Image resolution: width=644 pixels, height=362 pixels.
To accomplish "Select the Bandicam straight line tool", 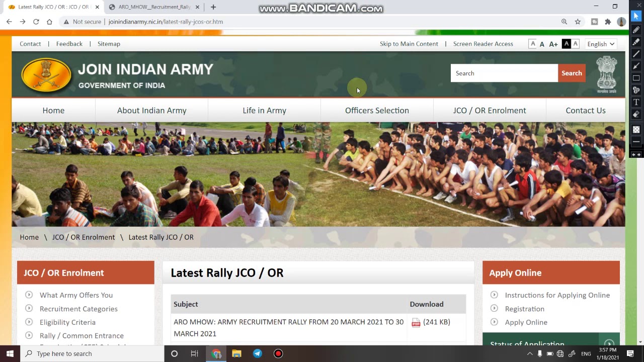I will coord(636,54).
